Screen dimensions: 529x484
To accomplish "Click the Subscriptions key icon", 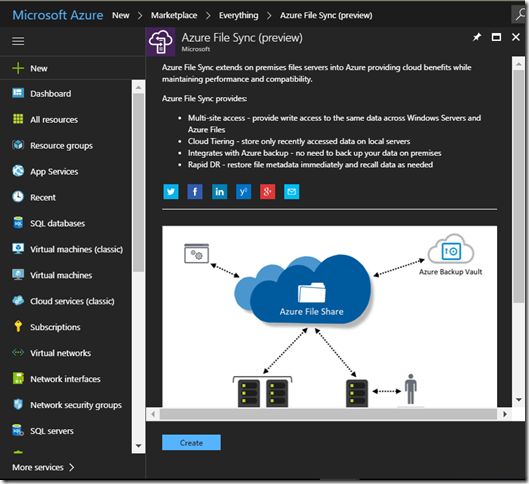I will [18, 326].
